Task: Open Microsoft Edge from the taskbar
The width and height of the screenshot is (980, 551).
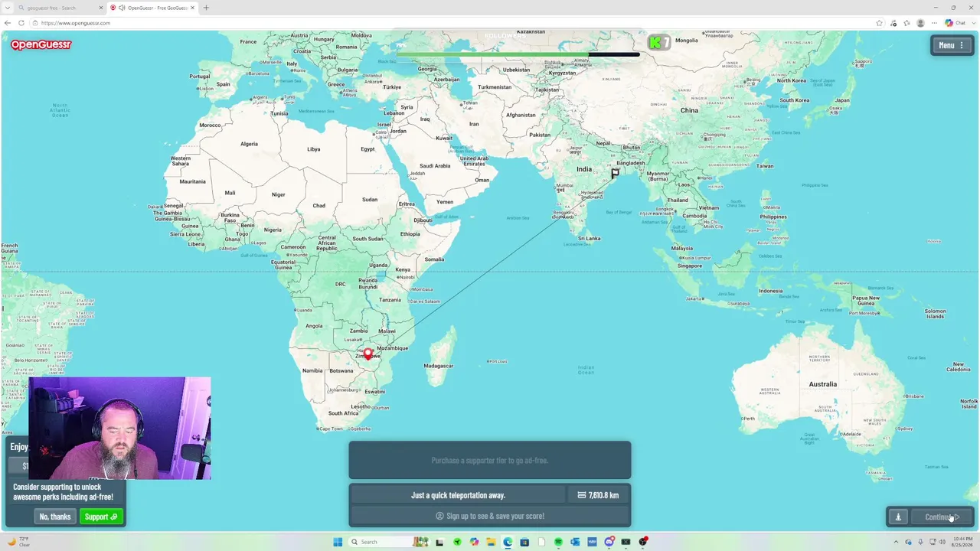Action: point(508,542)
